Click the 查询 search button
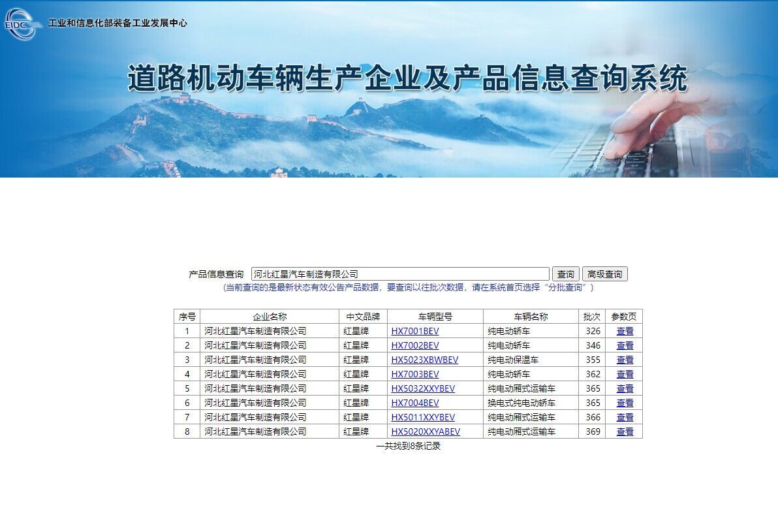Screen dimensions: 778x532 [565, 274]
